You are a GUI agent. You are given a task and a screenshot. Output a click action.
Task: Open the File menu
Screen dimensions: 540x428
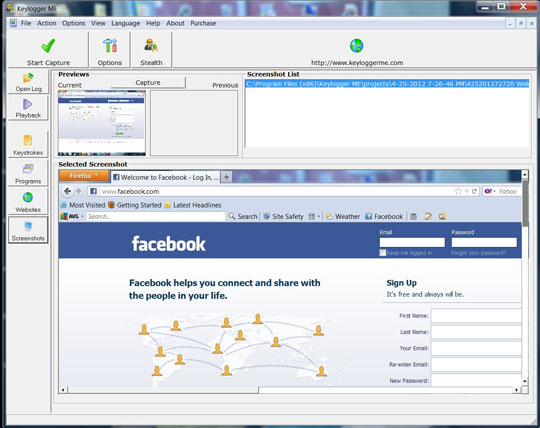click(x=26, y=23)
